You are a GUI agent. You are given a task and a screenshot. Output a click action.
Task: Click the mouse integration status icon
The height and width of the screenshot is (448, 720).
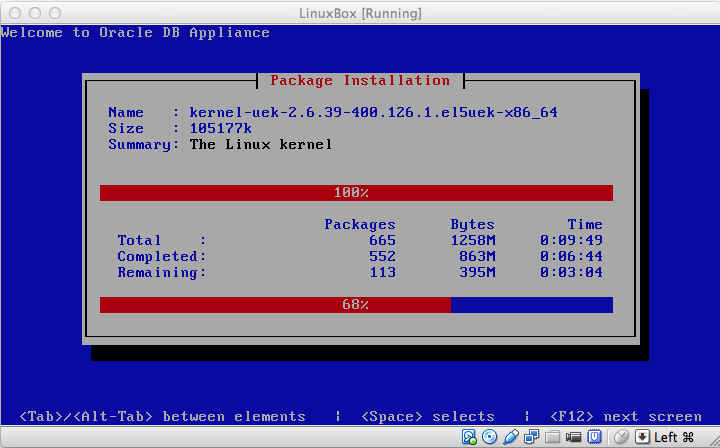[621, 437]
